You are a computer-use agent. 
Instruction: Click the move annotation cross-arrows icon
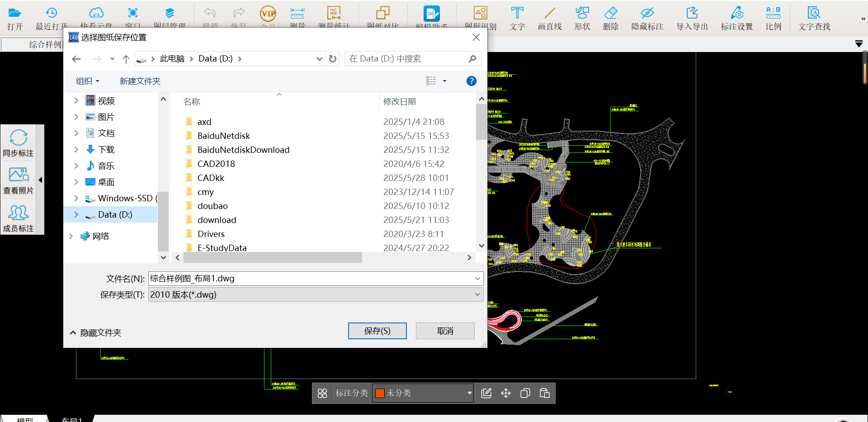pyautogui.click(x=506, y=393)
